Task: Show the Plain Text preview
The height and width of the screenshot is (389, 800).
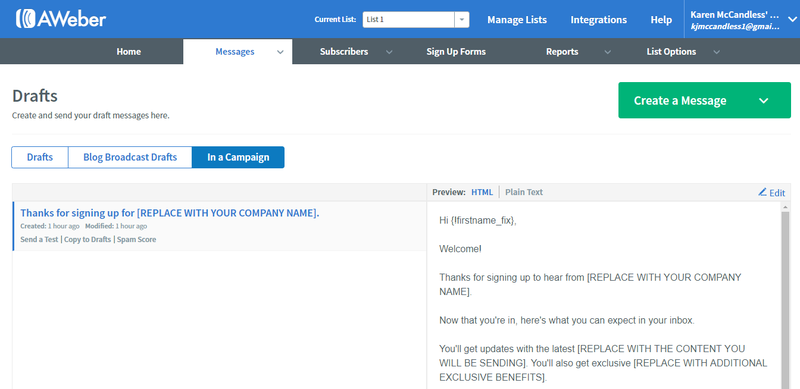Action: [x=524, y=192]
